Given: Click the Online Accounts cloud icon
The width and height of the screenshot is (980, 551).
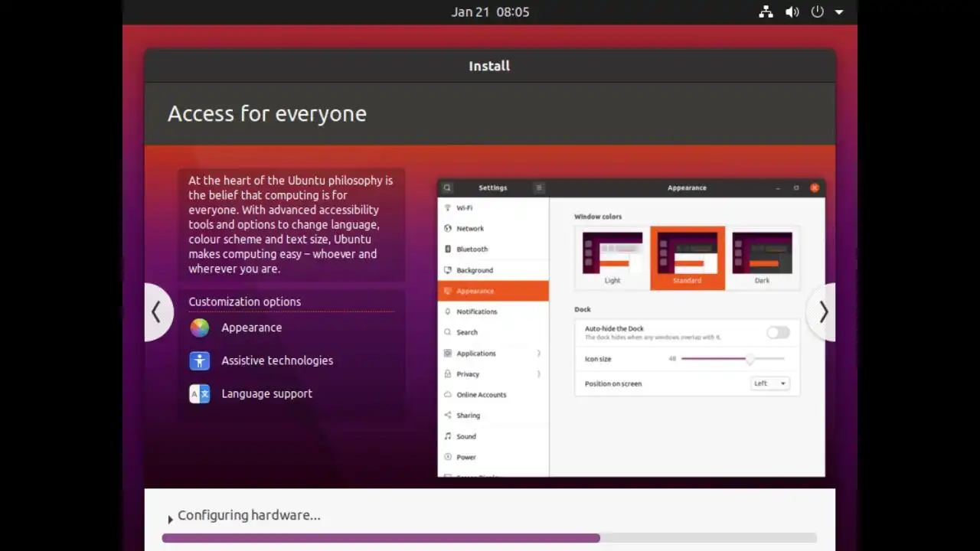Looking at the screenshot, I should pyautogui.click(x=448, y=394).
